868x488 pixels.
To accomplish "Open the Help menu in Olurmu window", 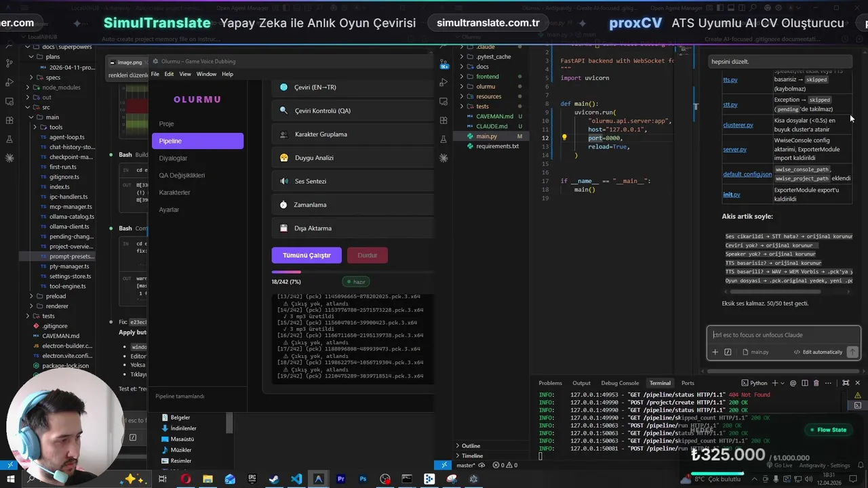I will [x=227, y=74].
